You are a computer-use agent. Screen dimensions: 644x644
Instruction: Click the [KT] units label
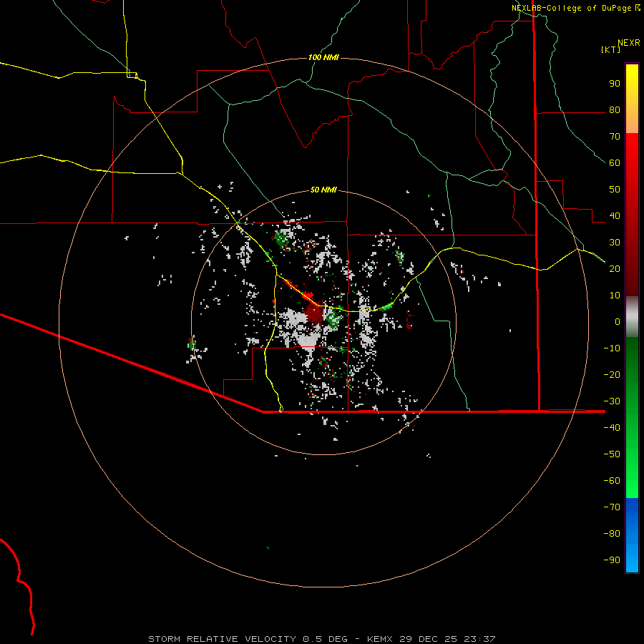point(610,49)
